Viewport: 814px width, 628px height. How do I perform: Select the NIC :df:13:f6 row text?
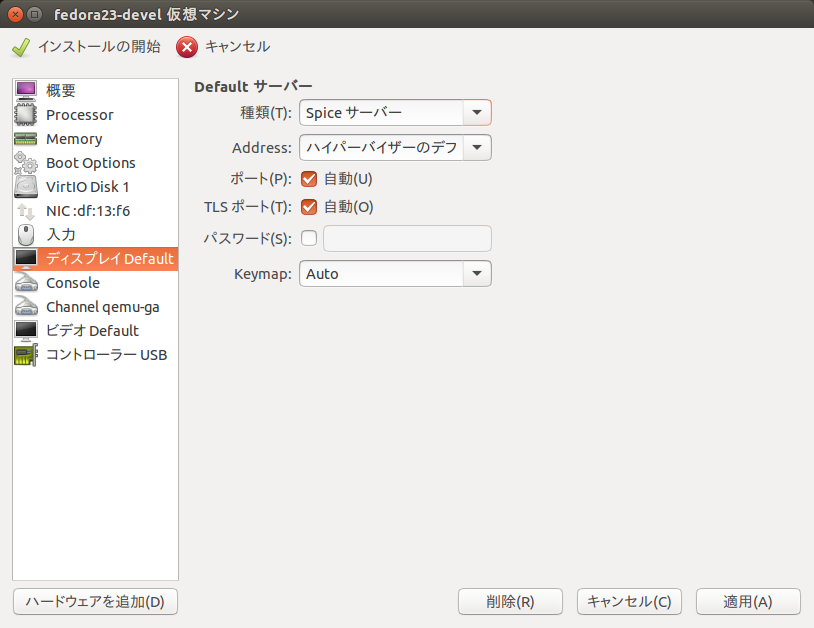(x=88, y=211)
